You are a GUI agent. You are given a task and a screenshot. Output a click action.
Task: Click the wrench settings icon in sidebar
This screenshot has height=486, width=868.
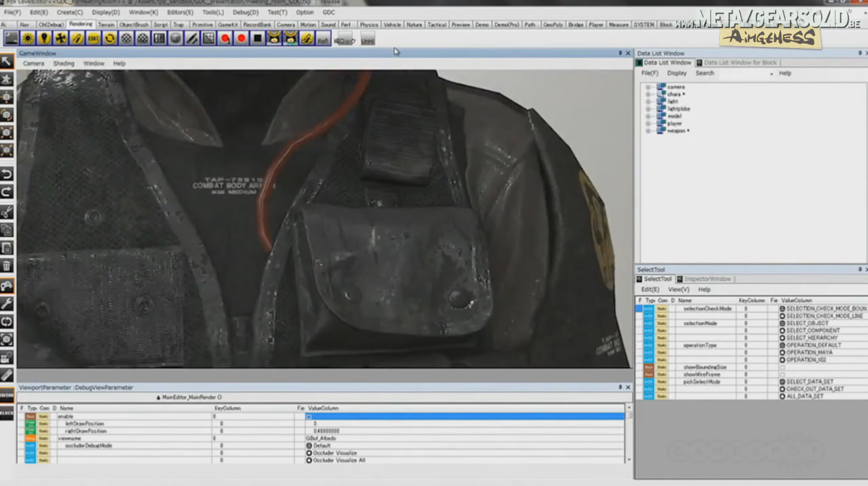(7, 303)
